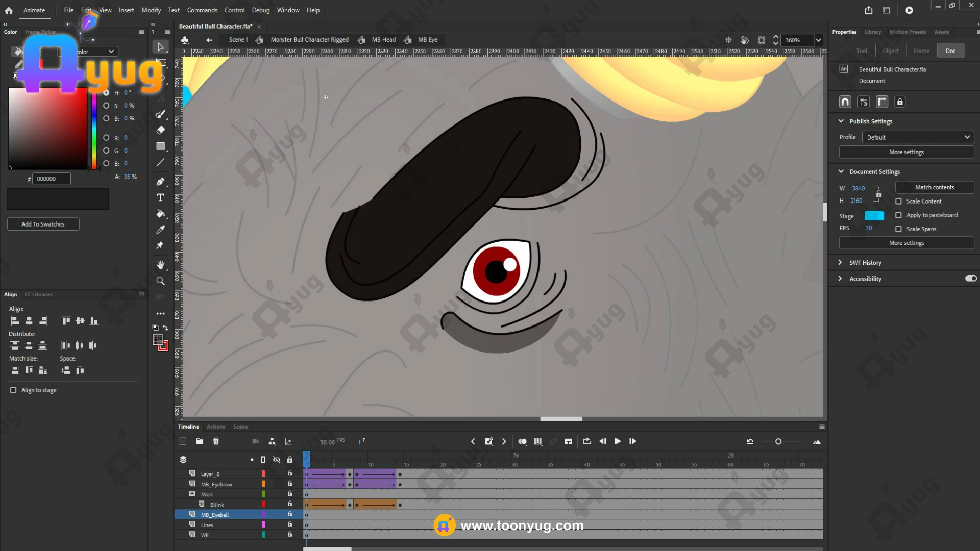Select the Hand tool
Image resolution: width=980 pixels, height=551 pixels.
point(160,265)
